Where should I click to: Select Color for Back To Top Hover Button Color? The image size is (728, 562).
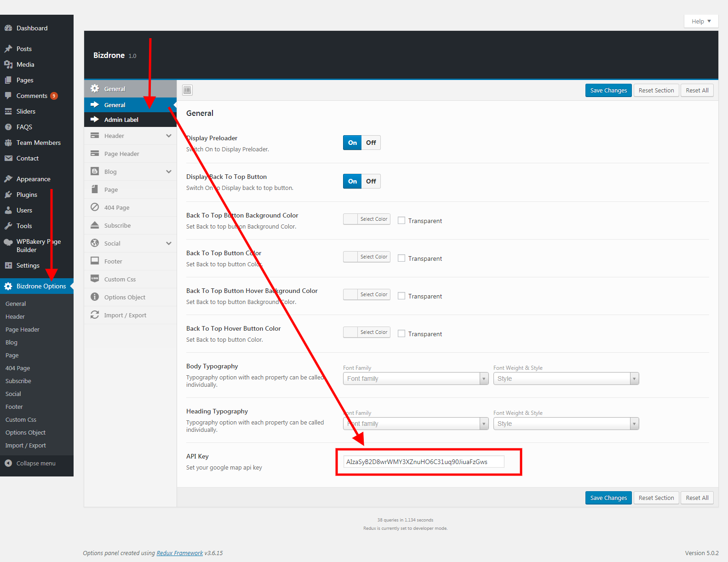[x=367, y=332]
